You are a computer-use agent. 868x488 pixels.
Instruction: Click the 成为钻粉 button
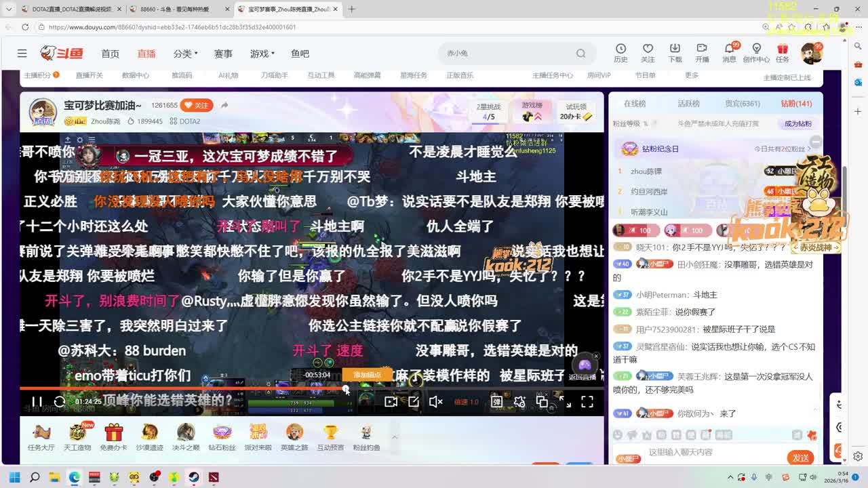[x=797, y=124]
